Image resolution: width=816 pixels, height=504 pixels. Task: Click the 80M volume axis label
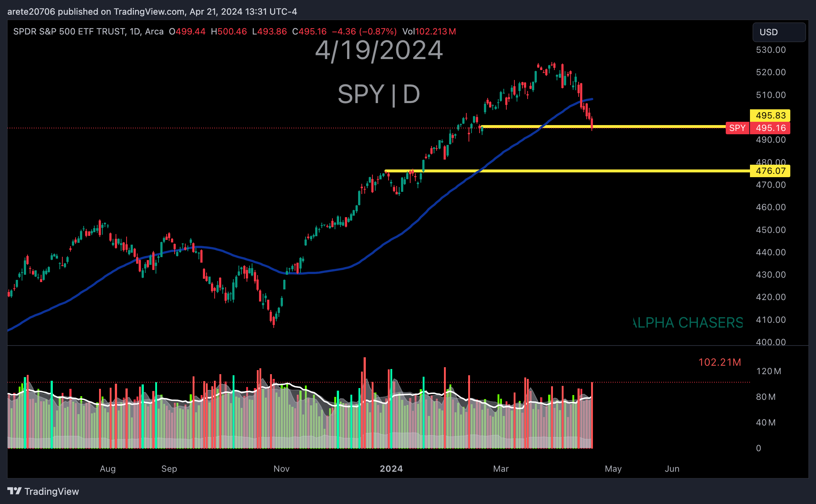click(766, 397)
